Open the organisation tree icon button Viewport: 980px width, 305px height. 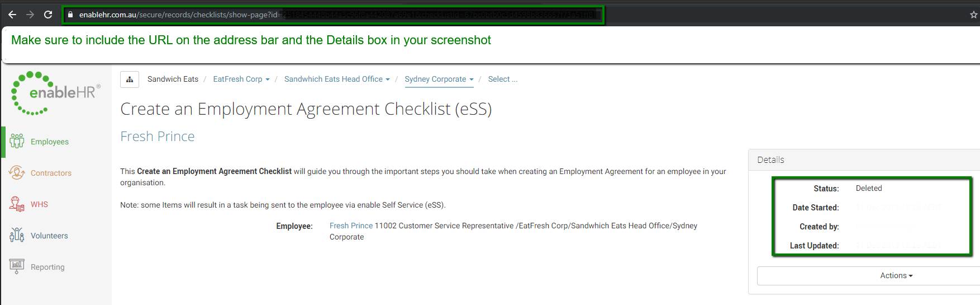coord(130,79)
